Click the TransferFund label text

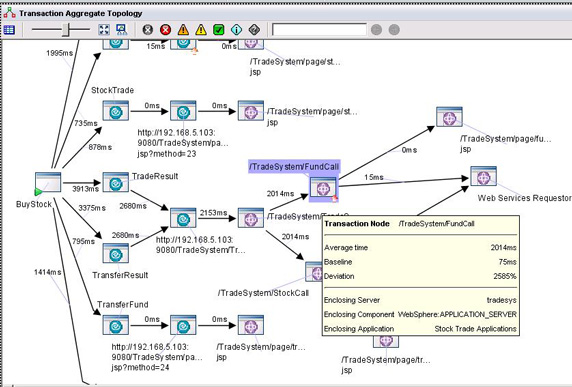pos(123,304)
